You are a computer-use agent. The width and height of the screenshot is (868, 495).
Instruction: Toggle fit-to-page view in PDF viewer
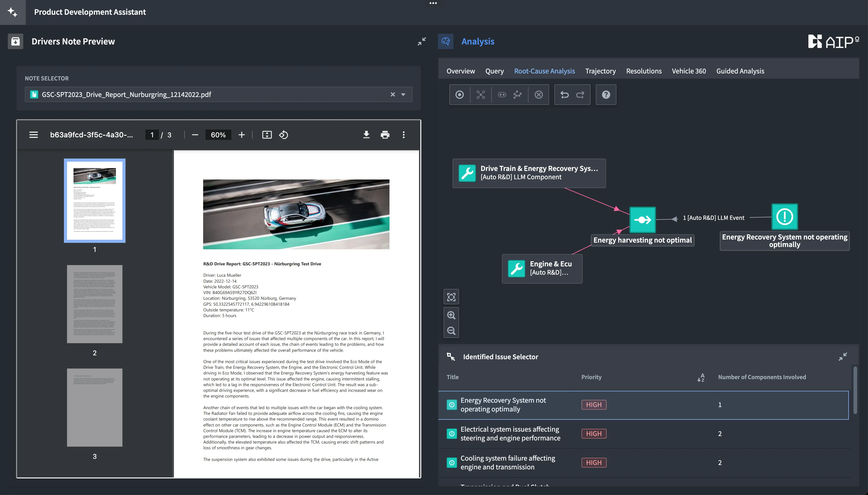tap(267, 135)
